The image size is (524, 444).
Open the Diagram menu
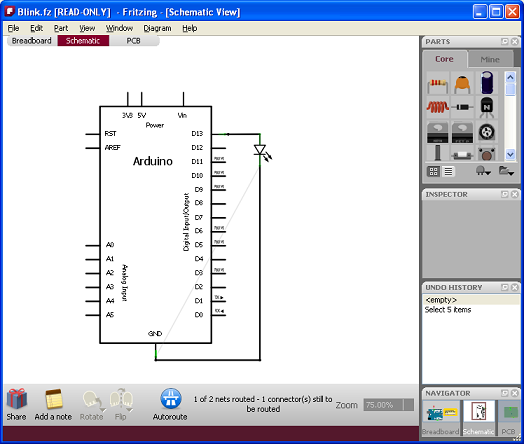(157, 28)
